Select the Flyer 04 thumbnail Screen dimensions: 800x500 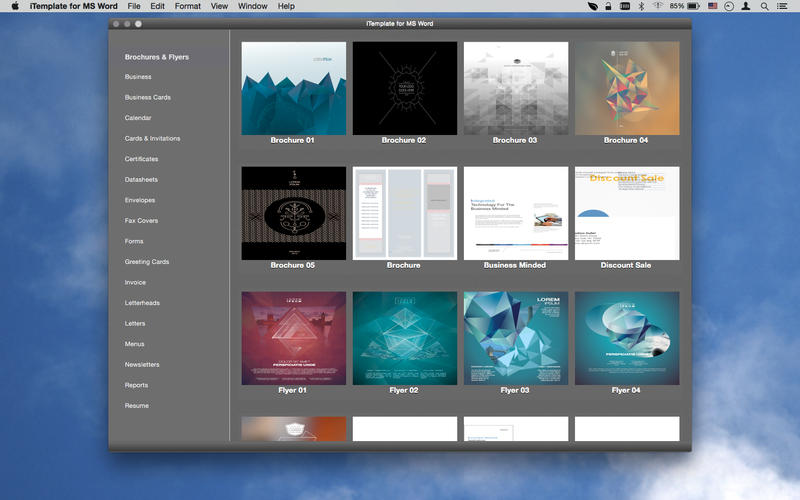click(x=627, y=338)
